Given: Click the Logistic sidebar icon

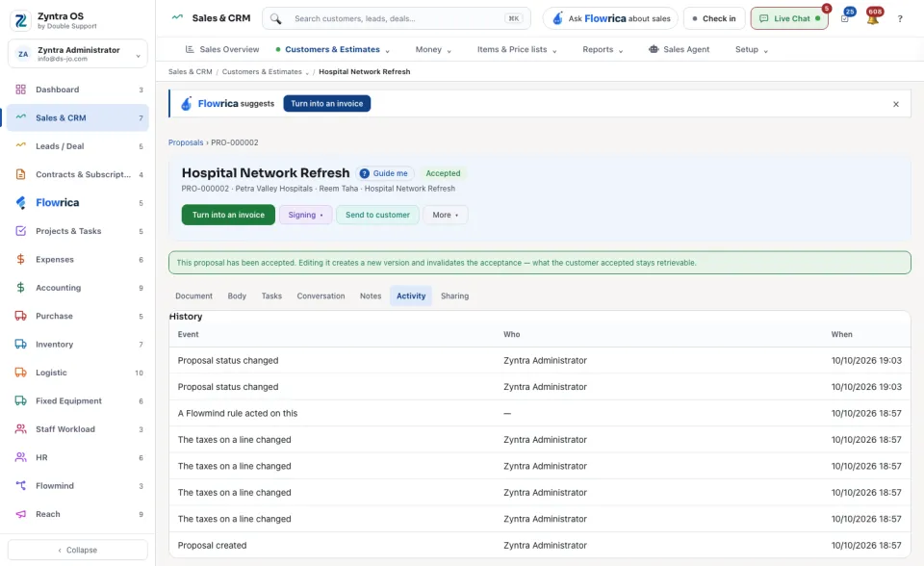Looking at the screenshot, I should pyautogui.click(x=20, y=373).
